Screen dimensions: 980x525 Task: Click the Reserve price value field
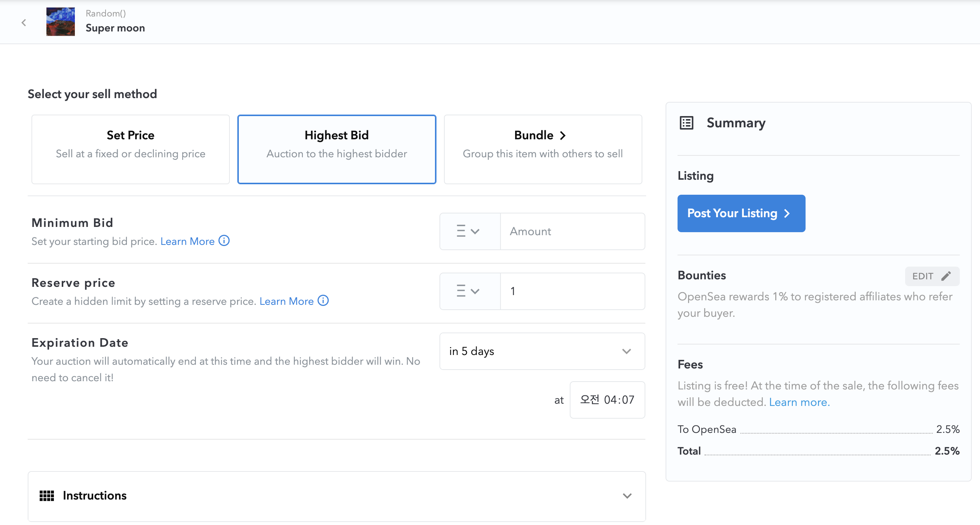click(x=572, y=291)
